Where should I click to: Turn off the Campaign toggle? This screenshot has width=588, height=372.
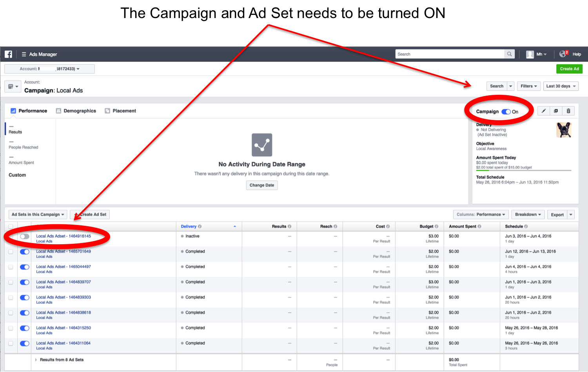[x=506, y=112]
